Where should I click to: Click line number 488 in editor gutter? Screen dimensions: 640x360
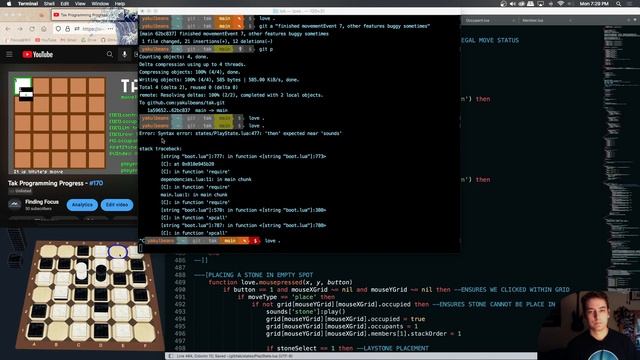point(180,275)
